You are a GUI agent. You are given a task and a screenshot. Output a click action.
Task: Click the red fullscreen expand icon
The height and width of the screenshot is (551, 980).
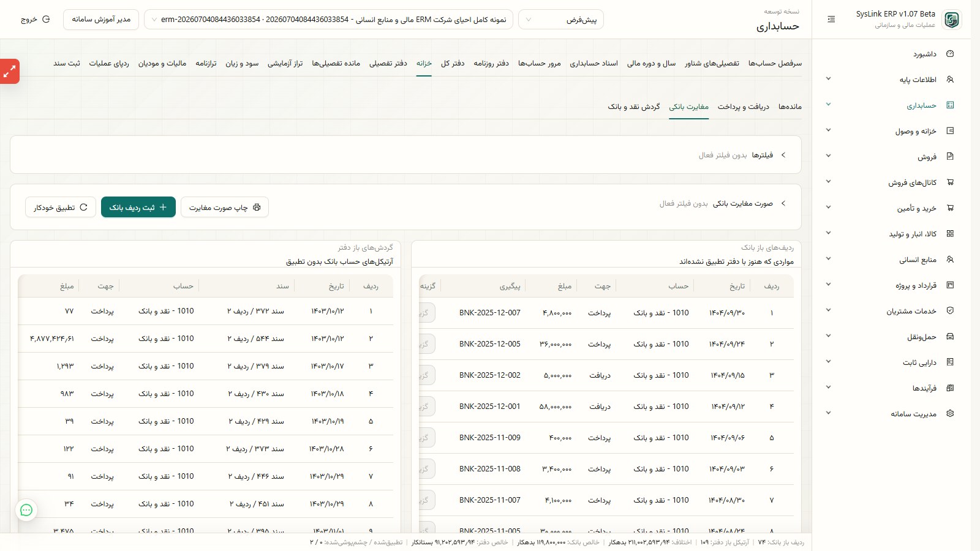coord(10,72)
